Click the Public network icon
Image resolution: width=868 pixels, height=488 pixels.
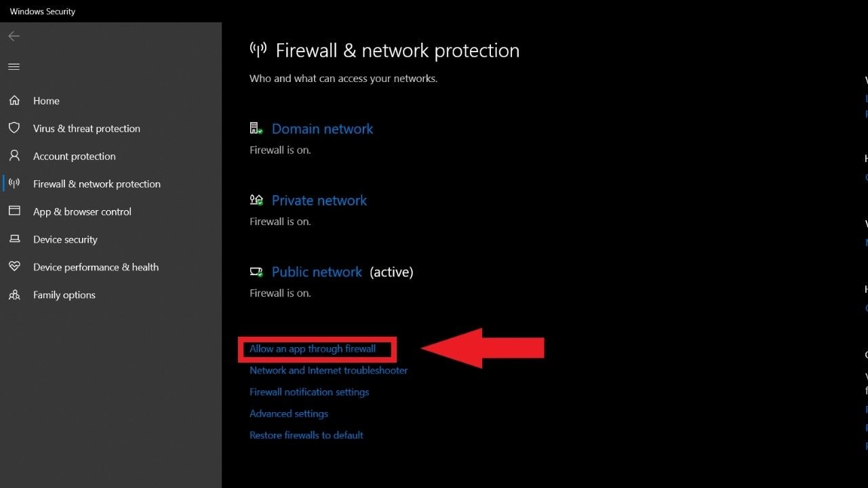(256, 271)
